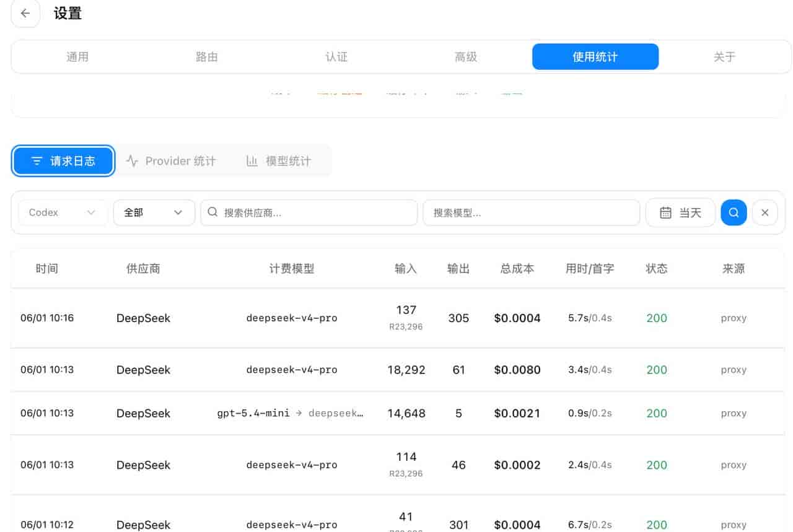Click the 来源 column header
Viewport: 793px width, 532px height.
[x=734, y=269]
